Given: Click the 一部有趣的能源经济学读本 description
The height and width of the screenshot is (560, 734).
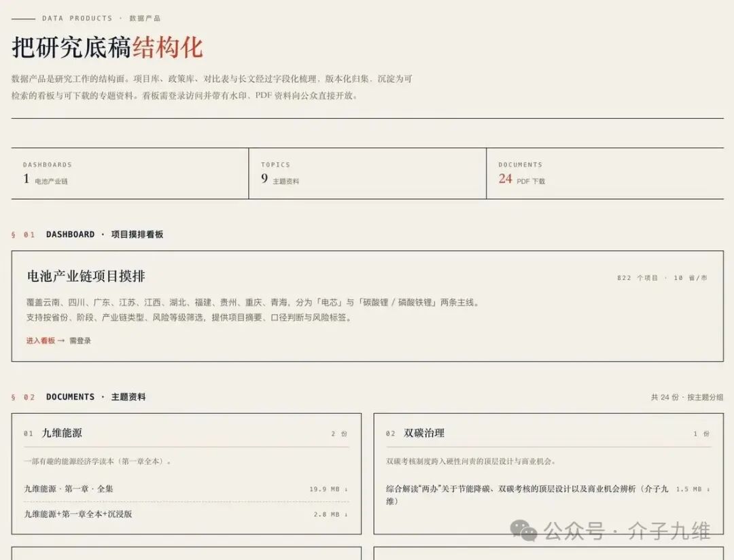Looking at the screenshot, I should coord(97,461).
